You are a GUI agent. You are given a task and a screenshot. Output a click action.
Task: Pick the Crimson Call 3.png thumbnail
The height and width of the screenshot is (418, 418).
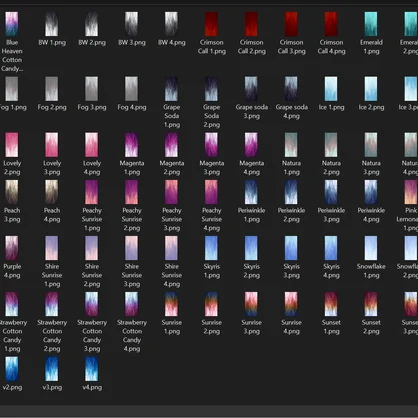click(x=291, y=24)
